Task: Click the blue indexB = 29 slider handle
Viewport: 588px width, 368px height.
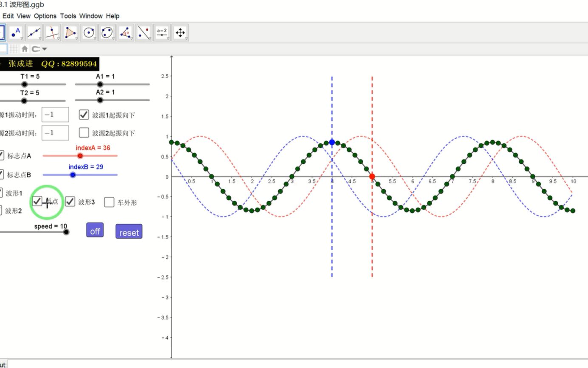Action: click(x=73, y=175)
